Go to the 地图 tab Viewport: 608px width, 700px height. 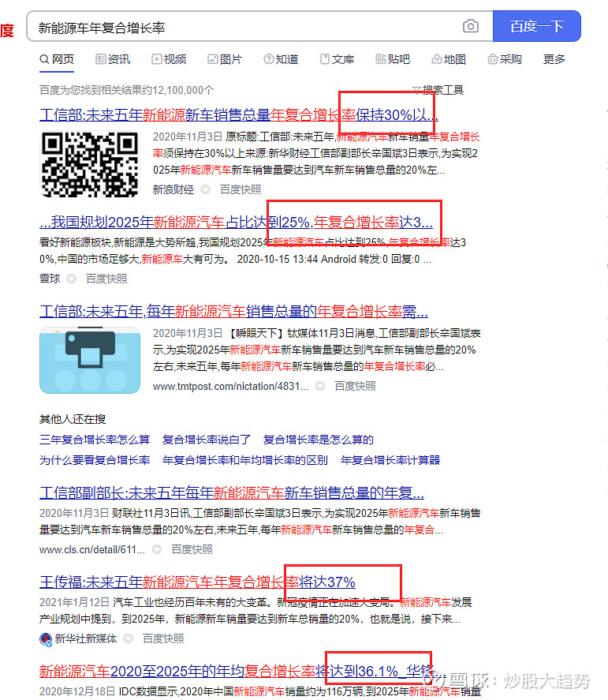[x=449, y=59]
